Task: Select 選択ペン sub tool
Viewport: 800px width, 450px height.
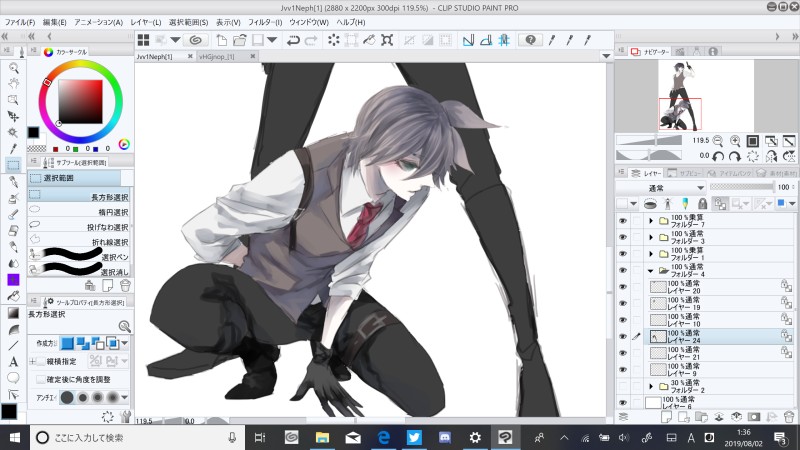Action: (x=79, y=256)
